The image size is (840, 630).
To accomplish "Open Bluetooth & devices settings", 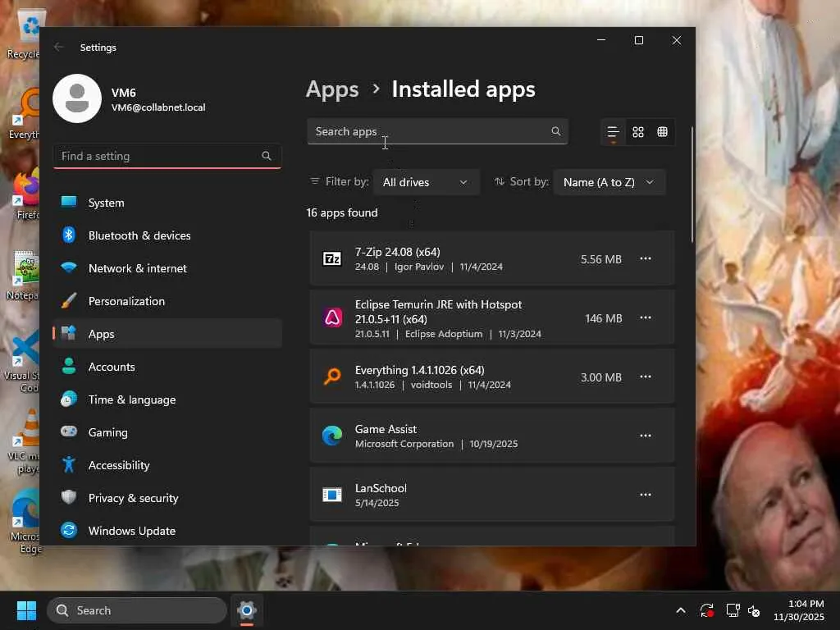I will click(x=167, y=235).
